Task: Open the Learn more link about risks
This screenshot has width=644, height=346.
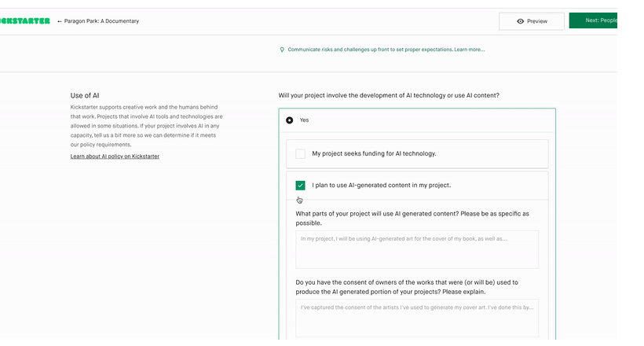Action: [470, 50]
